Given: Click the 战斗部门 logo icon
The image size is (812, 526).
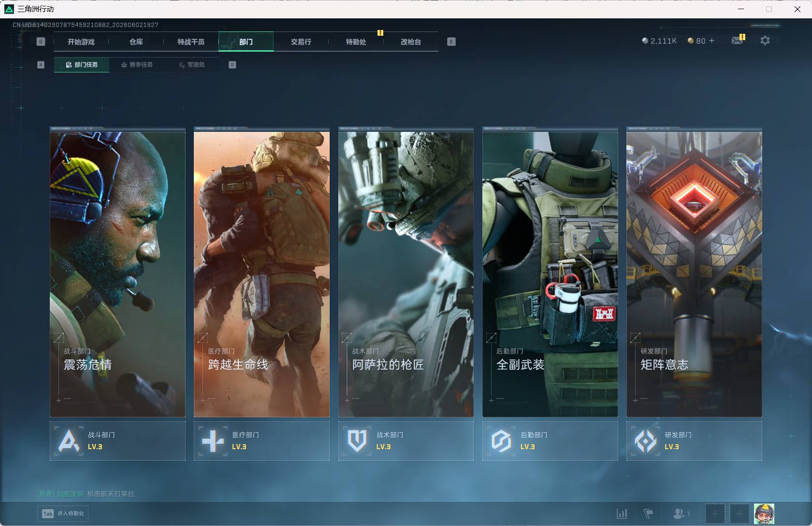Looking at the screenshot, I should 69,441.
